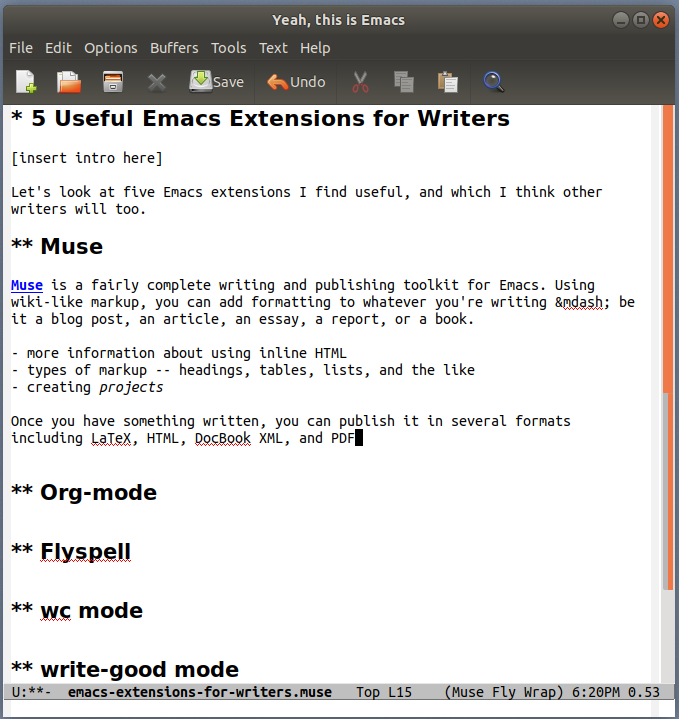Search with the magnifying glass icon
The width and height of the screenshot is (679, 719).
(493, 82)
